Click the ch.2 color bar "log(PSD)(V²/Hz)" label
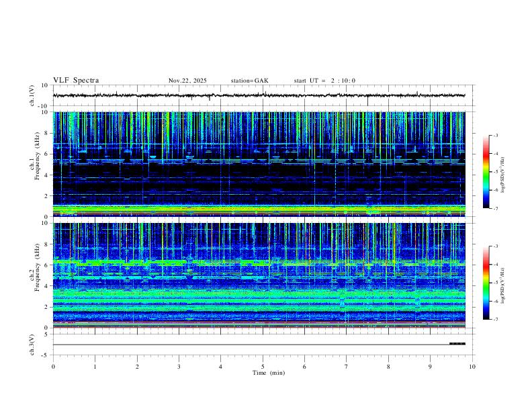 [x=502, y=286]
